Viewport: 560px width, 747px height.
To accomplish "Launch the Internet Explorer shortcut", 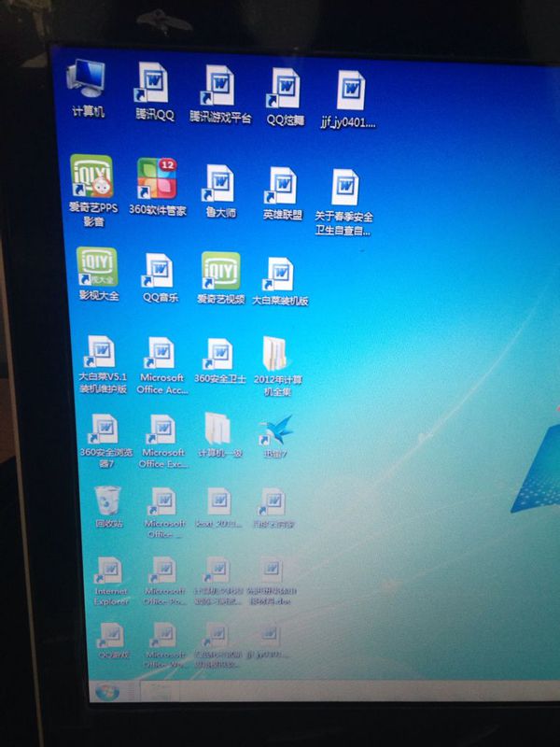I will coord(110,582).
